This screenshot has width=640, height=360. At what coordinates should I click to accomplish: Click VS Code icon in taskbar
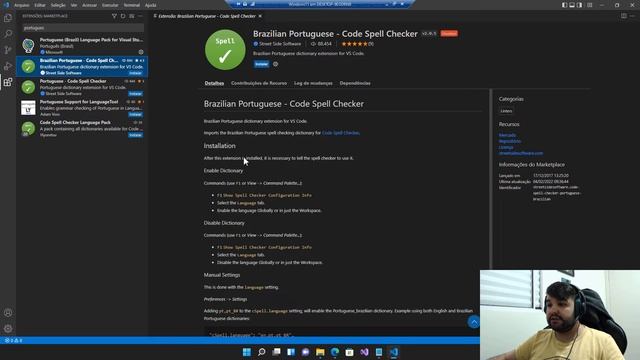pyautogui.click(x=393, y=352)
